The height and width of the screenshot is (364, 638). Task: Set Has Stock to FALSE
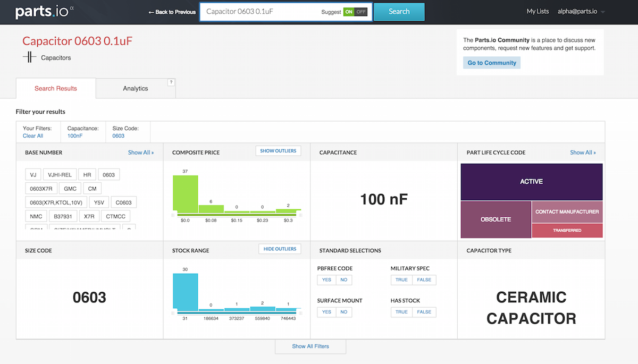pos(424,312)
